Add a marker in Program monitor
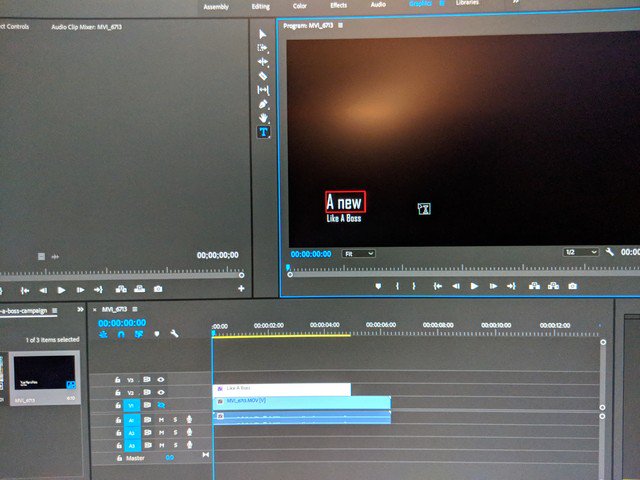The width and height of the screenshot is (640, 480). click(x=378, y=286)
